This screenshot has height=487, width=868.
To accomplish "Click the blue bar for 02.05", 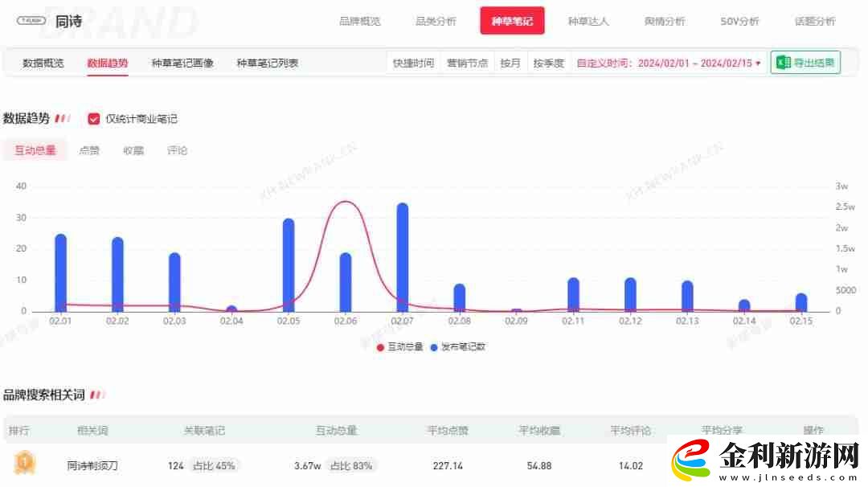I will point(289,265).
